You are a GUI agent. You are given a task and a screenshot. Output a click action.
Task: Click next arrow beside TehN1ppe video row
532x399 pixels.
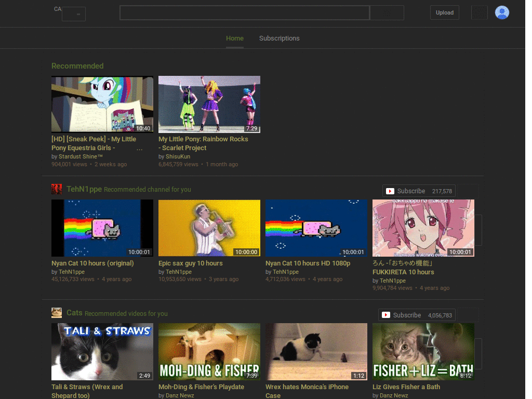point(478,230)
